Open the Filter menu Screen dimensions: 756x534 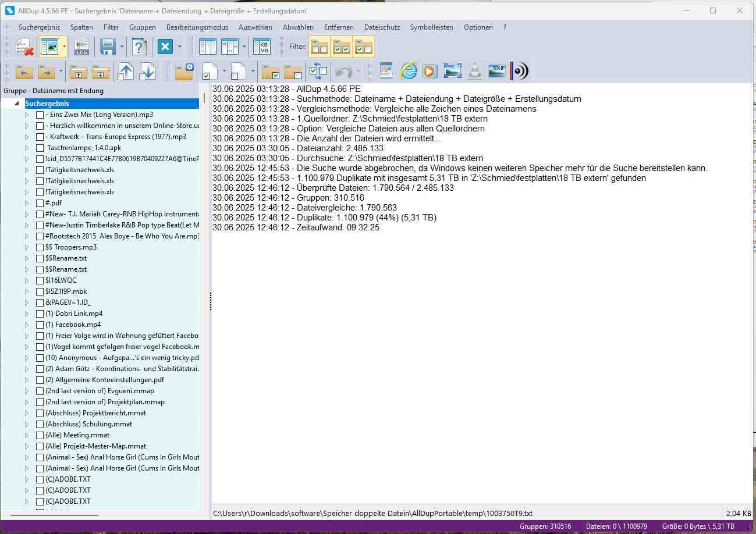click(x=111, y=27)
